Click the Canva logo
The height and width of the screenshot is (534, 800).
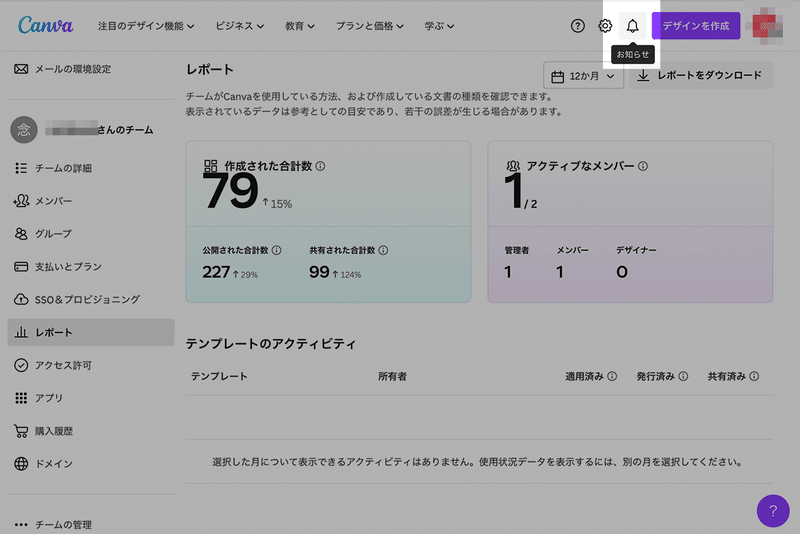[45, 25]
